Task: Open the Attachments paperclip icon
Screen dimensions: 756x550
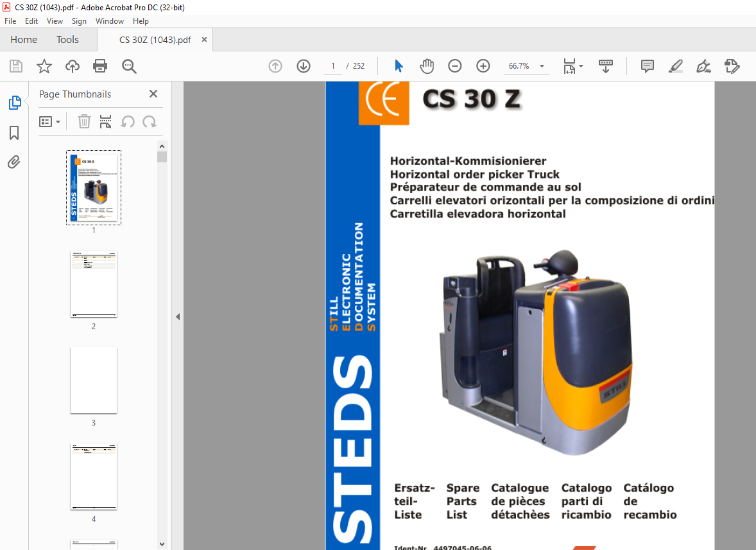Action: tap(15, 162)
